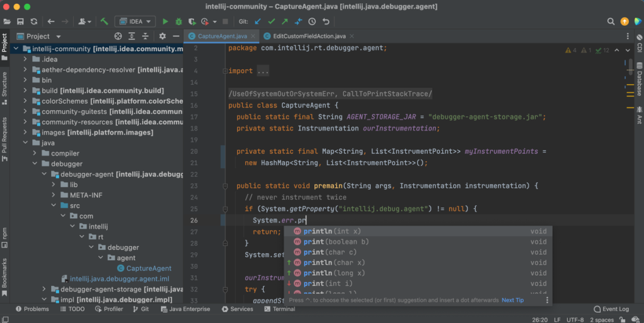Expand the META-INF folder

(x=54, y=195)
